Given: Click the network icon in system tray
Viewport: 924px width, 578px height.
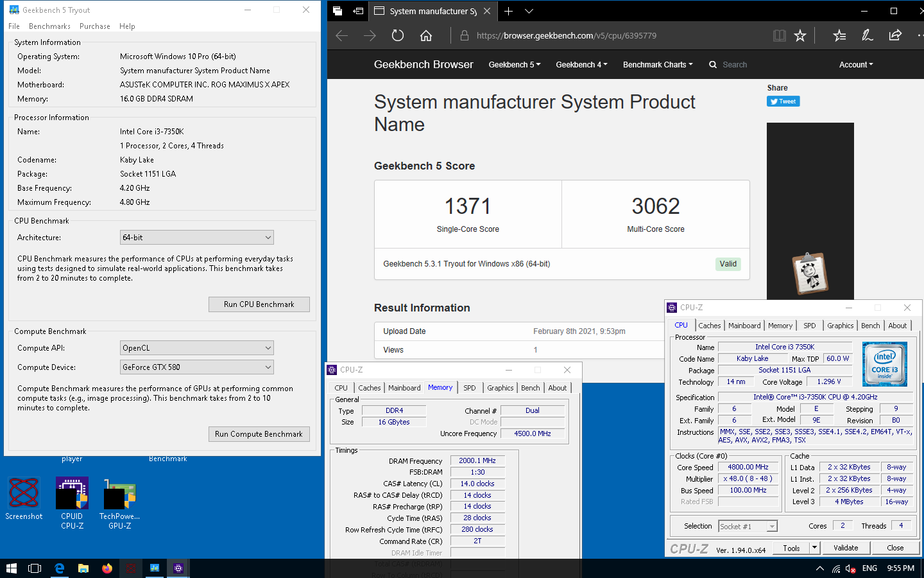Looking at the screenshot, I should (835, 568).
